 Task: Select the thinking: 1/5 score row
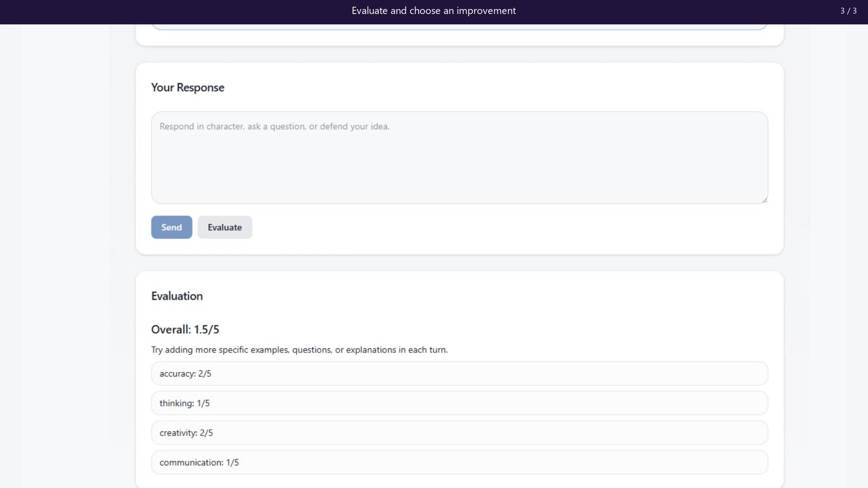[x=459, y=403]
